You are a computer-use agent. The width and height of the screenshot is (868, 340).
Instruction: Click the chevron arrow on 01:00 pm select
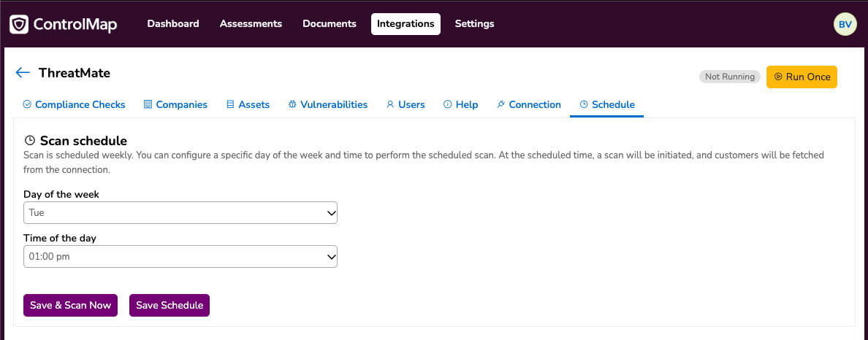[x=331, y=257]
